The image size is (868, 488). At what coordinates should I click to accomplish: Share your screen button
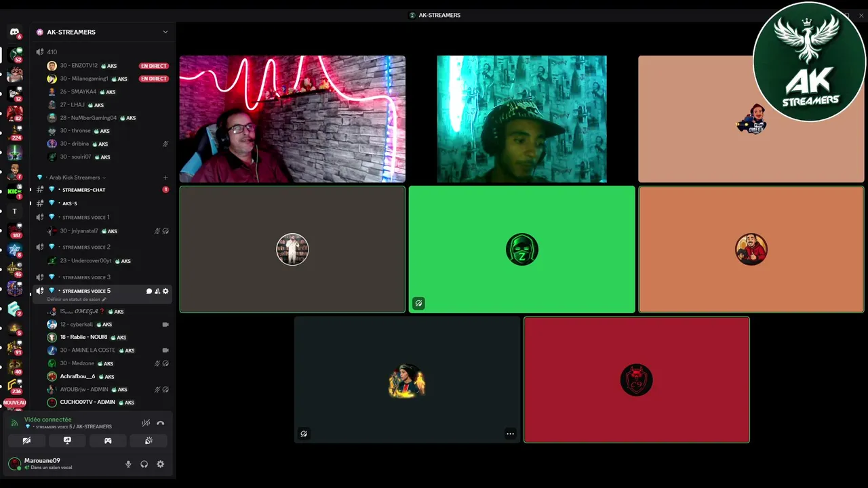coord(67,441)
